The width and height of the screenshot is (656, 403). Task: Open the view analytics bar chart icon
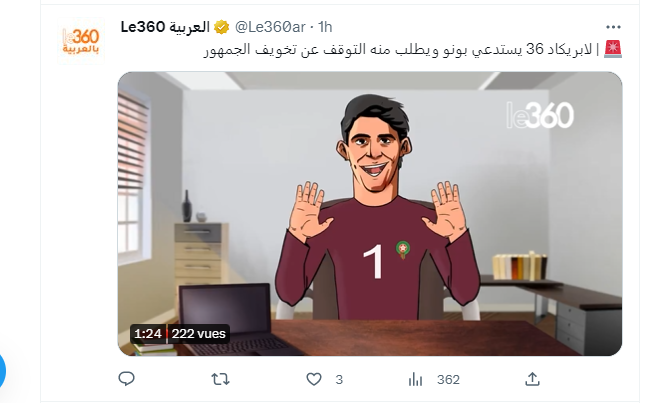(x=415, y=379)
